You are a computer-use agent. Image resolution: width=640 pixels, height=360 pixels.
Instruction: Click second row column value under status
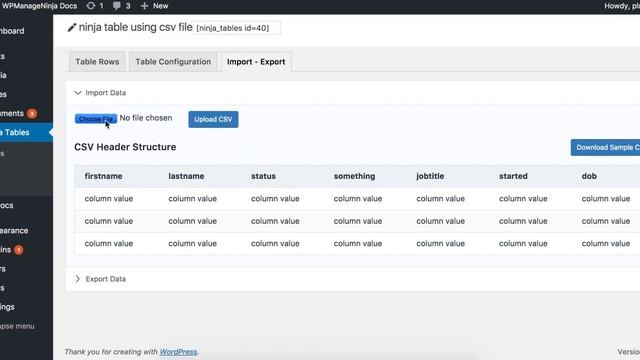(275, 221)
